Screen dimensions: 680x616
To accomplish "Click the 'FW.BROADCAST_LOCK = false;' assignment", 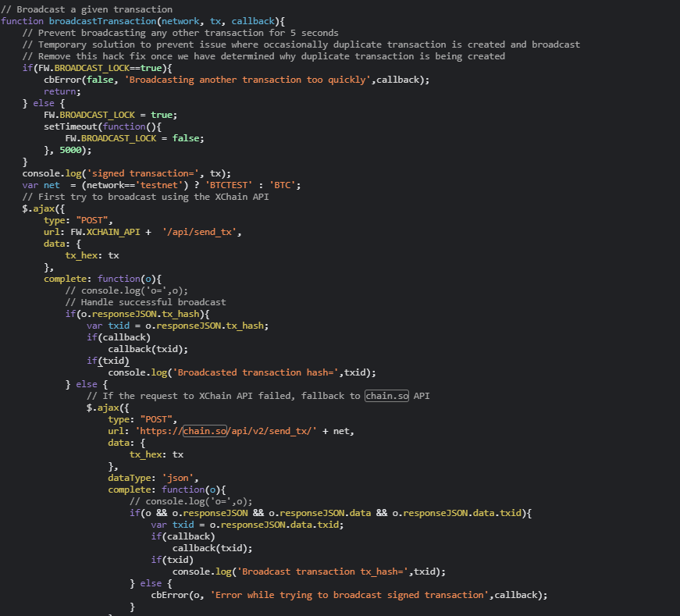I will tap(134, 138).
